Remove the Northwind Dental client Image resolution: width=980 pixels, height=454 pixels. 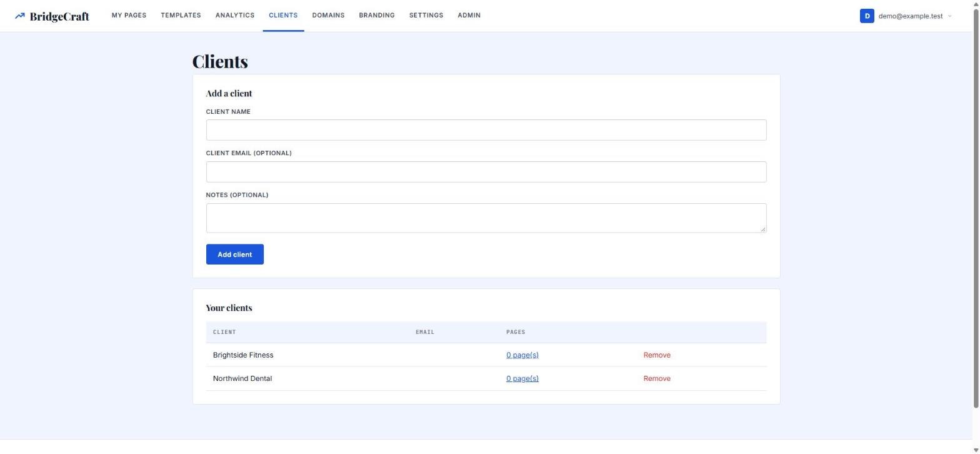pos(657,379)
